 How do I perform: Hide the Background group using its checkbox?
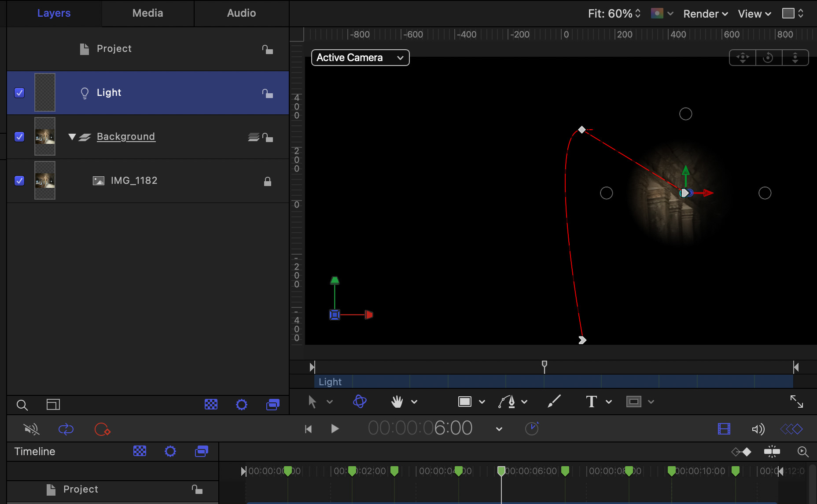(19, 137)
